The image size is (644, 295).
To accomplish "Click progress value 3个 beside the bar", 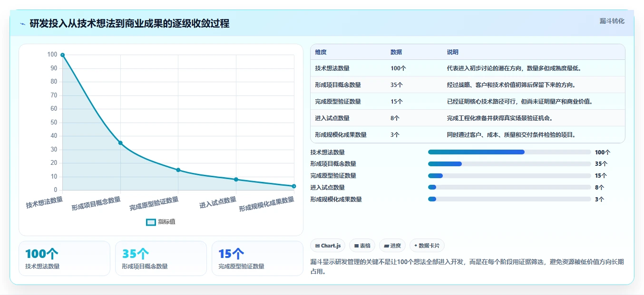I will 599,200.
